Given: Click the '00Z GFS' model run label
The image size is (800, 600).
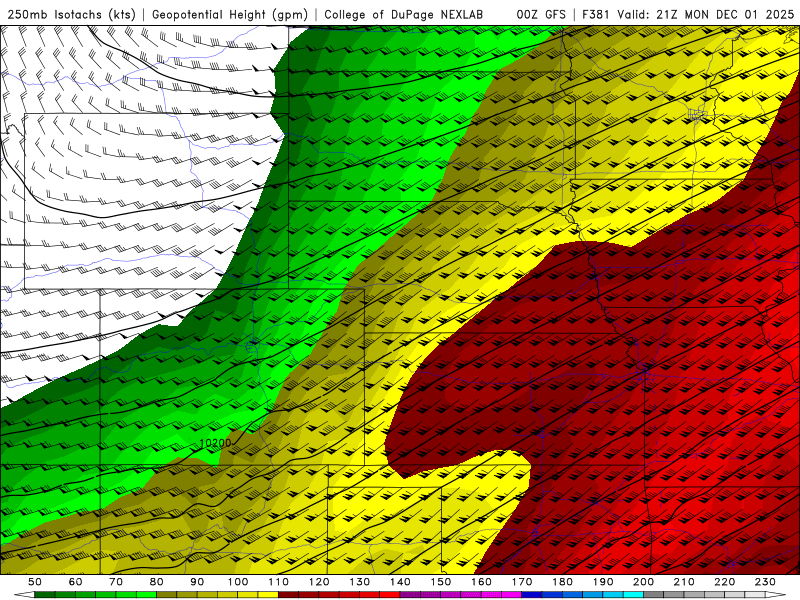Looking at the screenshot, I should tap(541, 14).
